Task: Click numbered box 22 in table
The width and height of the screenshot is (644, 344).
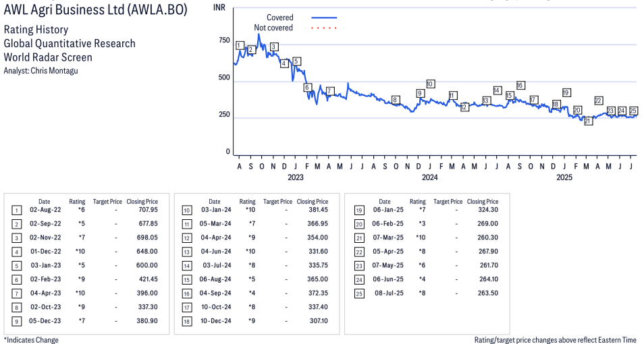Action: [x=359, y=252]
